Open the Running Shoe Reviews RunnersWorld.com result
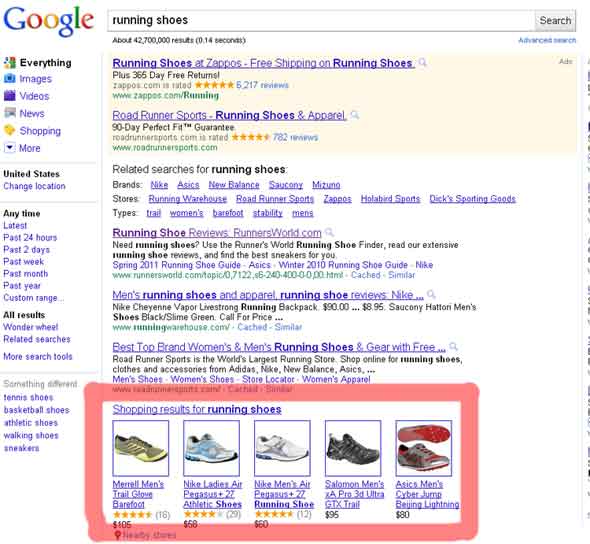The width and height of the screenshot is (590, 544). click(217, 232)
